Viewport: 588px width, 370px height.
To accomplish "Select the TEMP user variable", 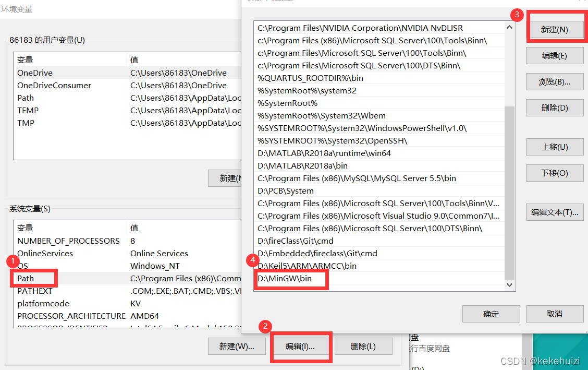I will click(x=128, y=110).
